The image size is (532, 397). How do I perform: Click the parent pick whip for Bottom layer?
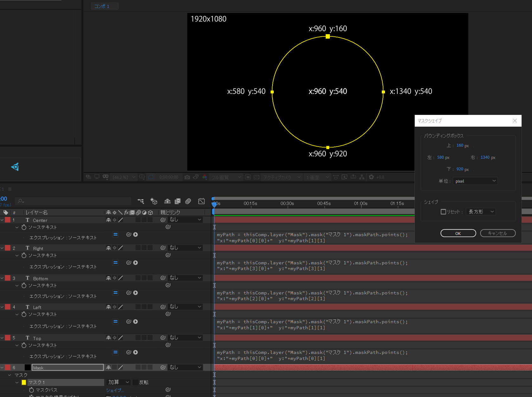(x=163, y=278)
